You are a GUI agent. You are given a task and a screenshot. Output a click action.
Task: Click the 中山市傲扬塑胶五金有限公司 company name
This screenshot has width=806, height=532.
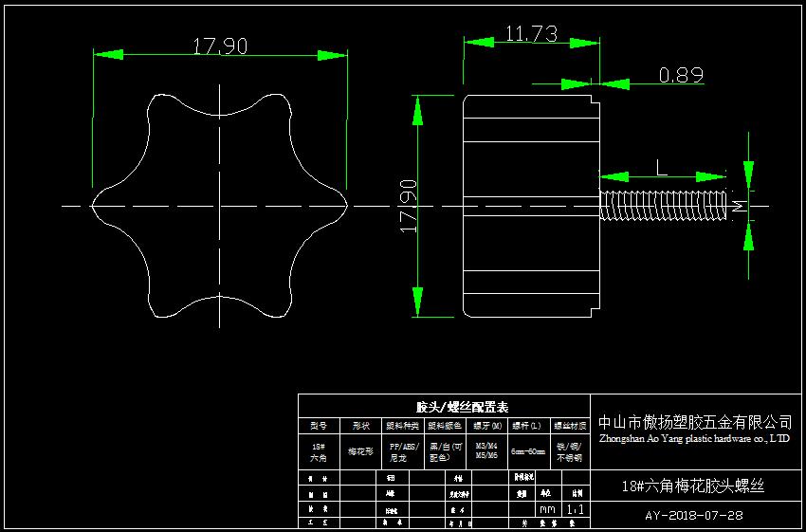[695, 423]
